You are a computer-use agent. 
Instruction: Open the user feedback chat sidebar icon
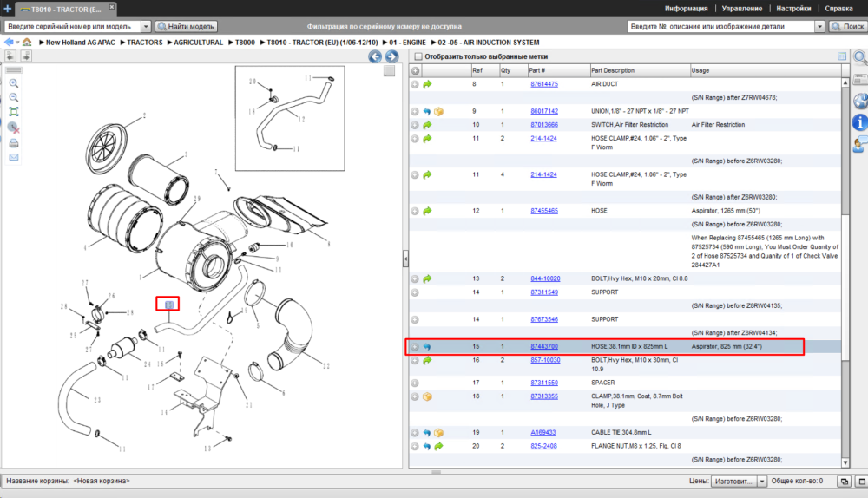[x=859, y=145]
